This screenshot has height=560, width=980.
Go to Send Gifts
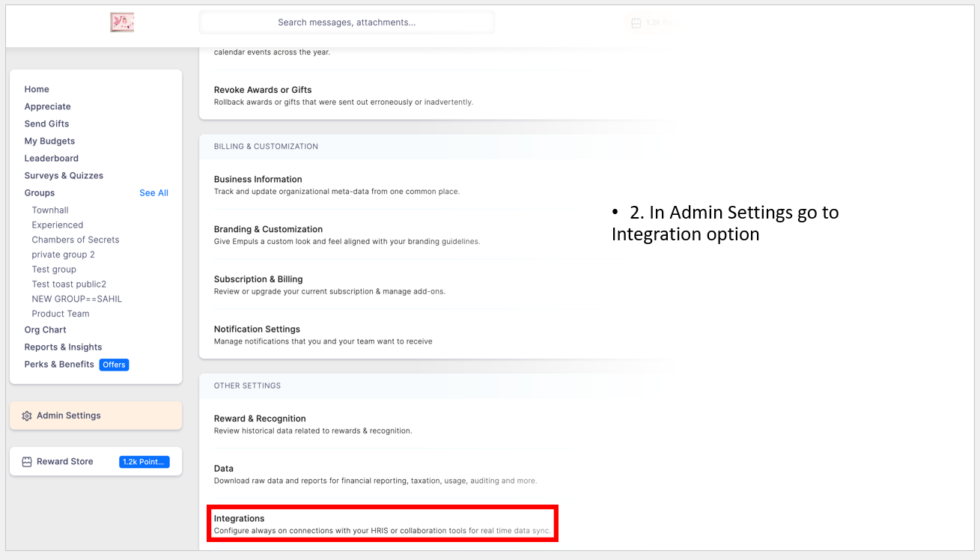pyautogui.click(x=46, y=124)
